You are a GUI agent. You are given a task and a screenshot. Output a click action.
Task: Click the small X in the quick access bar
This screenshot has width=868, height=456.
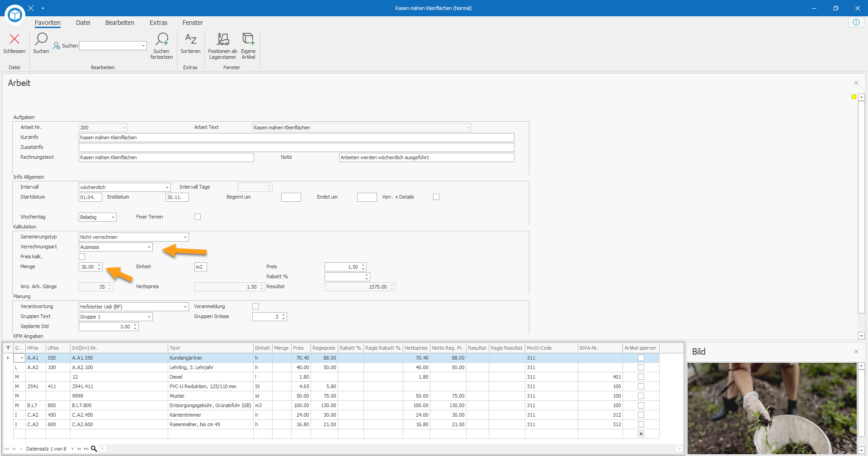pyautogui.click(x=31, y=8)
